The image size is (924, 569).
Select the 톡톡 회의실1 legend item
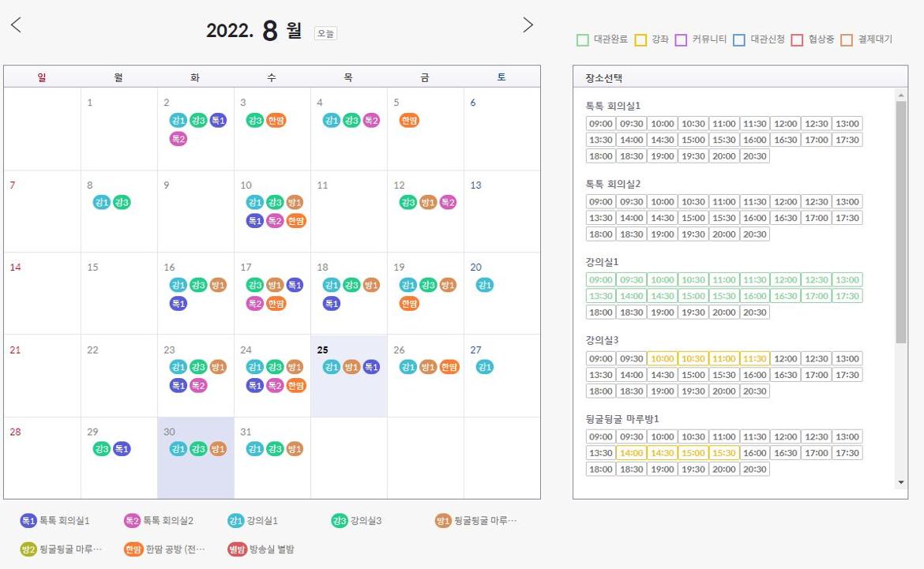coord(55,521)
